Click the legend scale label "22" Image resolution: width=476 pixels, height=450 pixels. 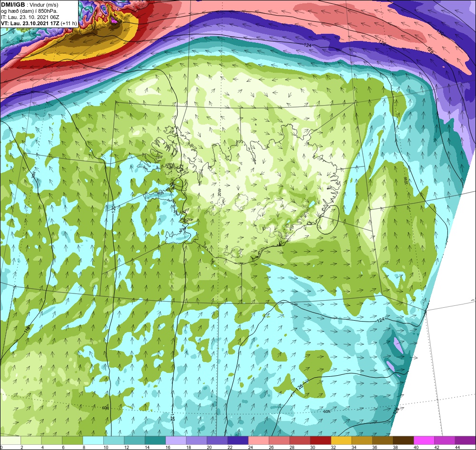pos(230,448)
